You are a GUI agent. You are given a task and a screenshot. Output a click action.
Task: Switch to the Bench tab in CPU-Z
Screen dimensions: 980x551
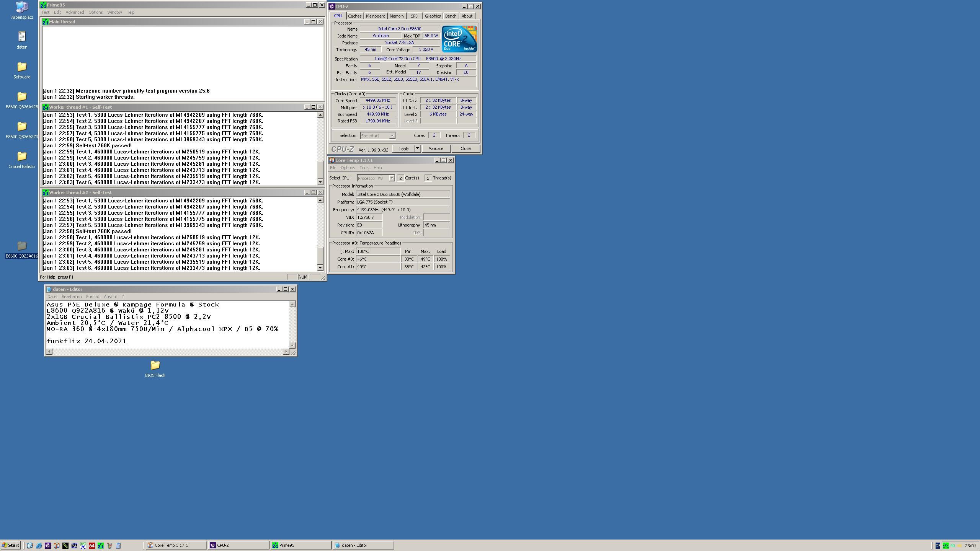451,16
